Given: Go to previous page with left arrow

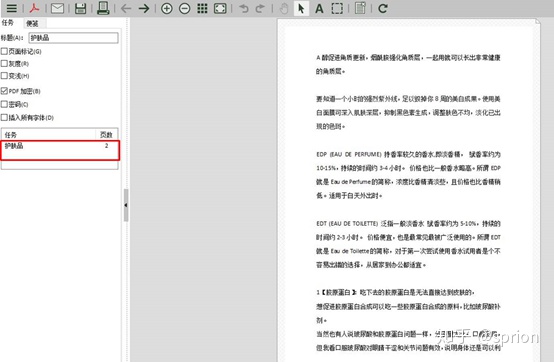Looking at the screenshot, I should (126, 8).
